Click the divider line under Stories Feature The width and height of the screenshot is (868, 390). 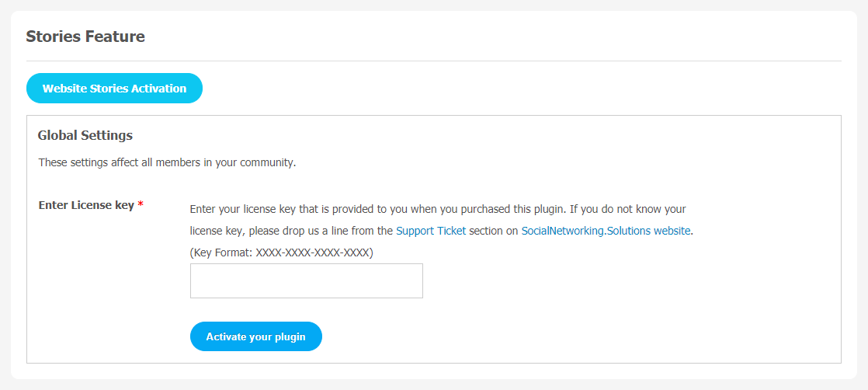click(x=433, y=61)
